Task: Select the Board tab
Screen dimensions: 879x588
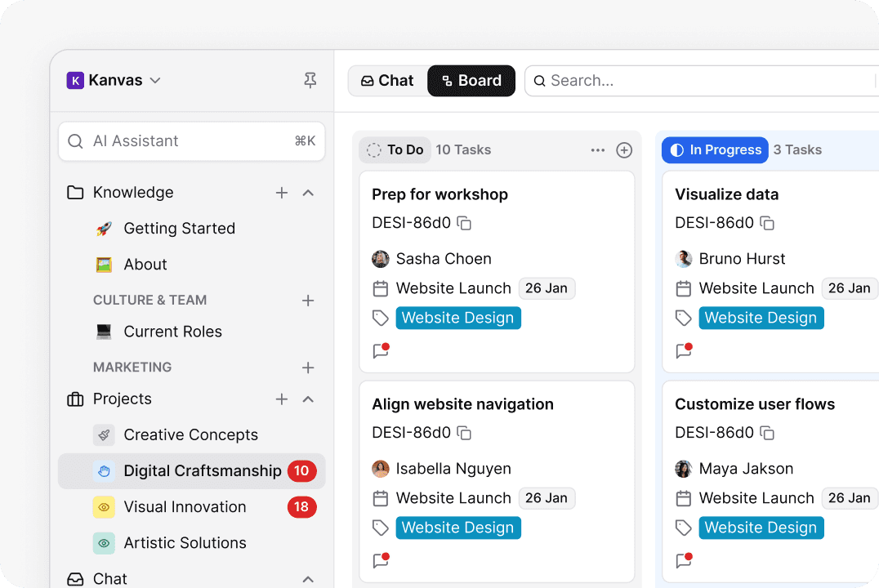Action: pos(471,80)
